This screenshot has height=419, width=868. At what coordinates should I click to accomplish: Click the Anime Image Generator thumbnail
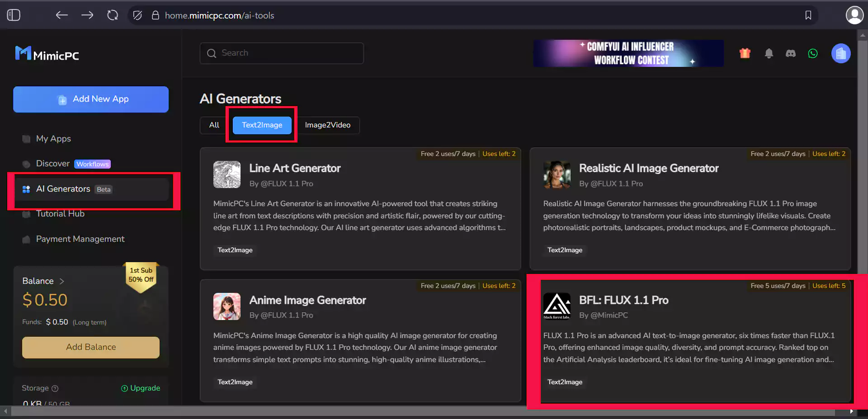coord(227,306)
